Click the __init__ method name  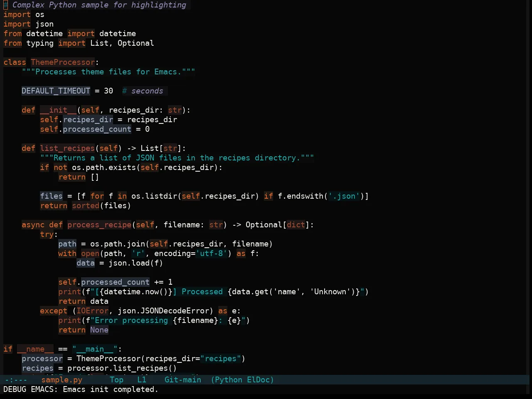58,110
